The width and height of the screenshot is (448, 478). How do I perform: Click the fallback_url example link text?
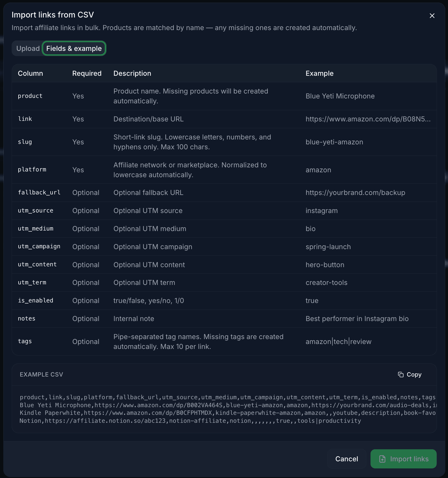click(x=355, y=193)
